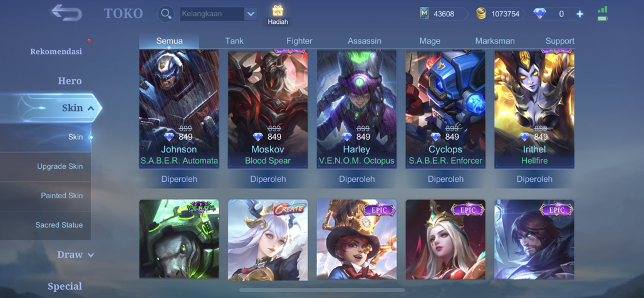This screenshot has height=298, width=644.
Task: Tap the blue ticket currency icon
Action: (425, 14)
